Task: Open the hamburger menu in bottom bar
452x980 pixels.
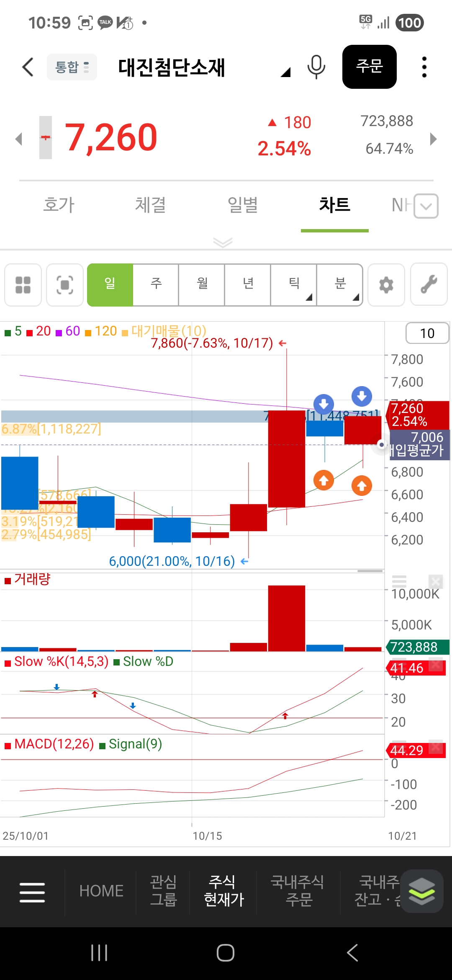Action: click(32, 892)
